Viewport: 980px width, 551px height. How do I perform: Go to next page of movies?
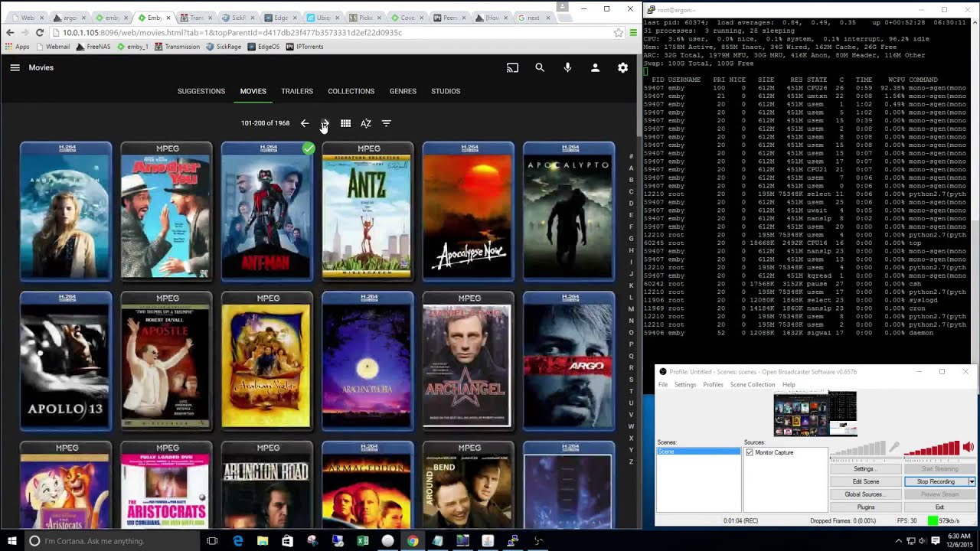coord(325,123)
